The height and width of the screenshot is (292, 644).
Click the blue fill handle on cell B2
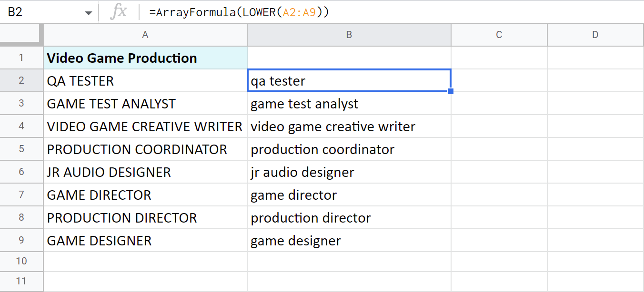click(450, 90)
